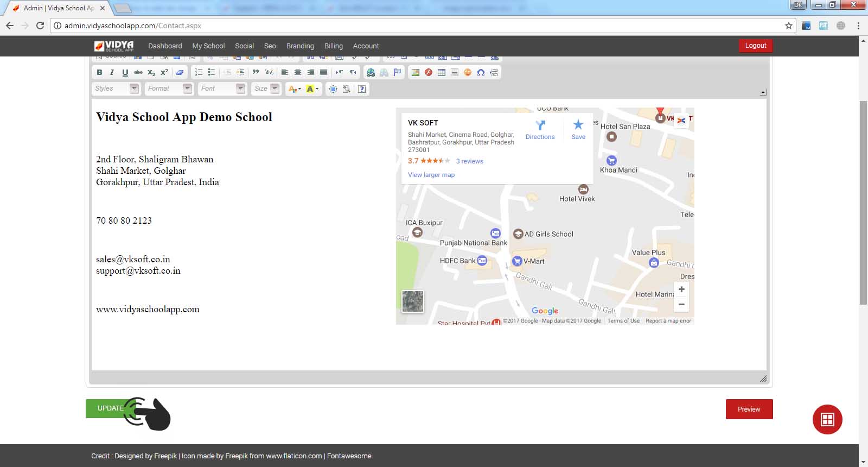
Task: Align text to the left
Action: (284, 72)
